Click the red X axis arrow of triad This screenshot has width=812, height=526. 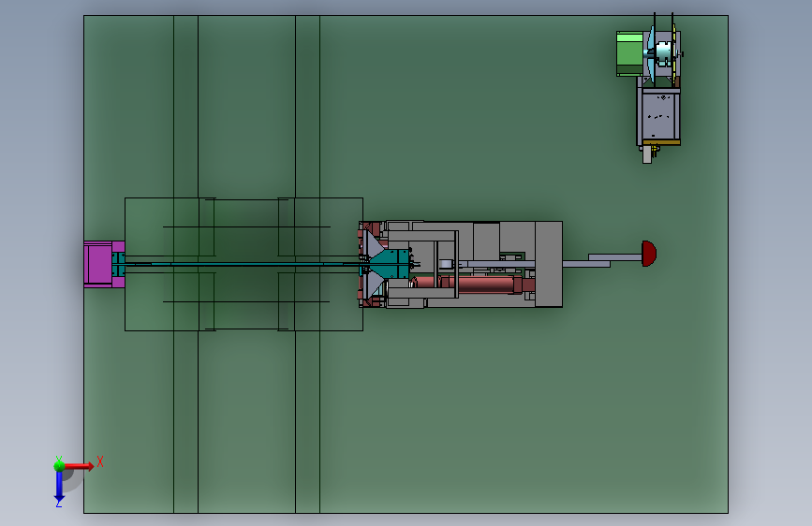point(80,466)
